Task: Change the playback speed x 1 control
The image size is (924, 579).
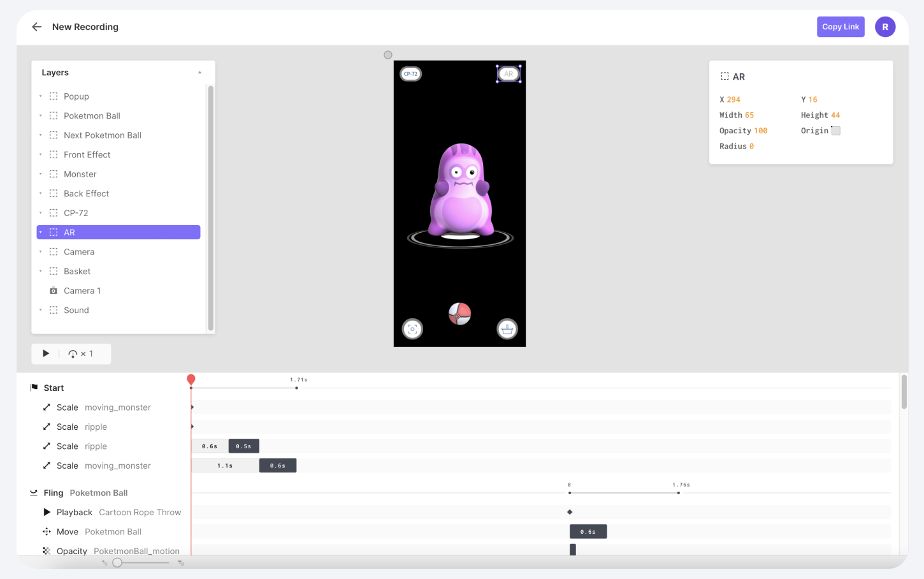Action: tap(81, 354)
